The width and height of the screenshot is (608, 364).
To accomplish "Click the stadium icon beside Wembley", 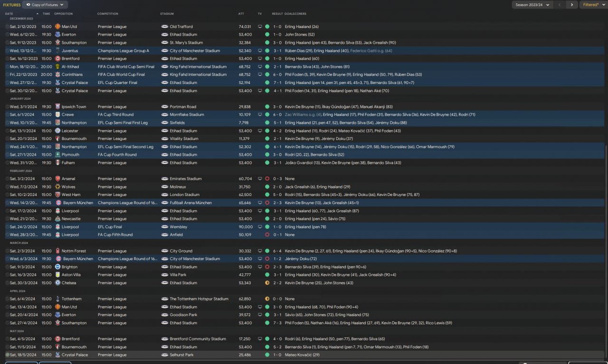I will pyautogui.click(x=164, y=227).
